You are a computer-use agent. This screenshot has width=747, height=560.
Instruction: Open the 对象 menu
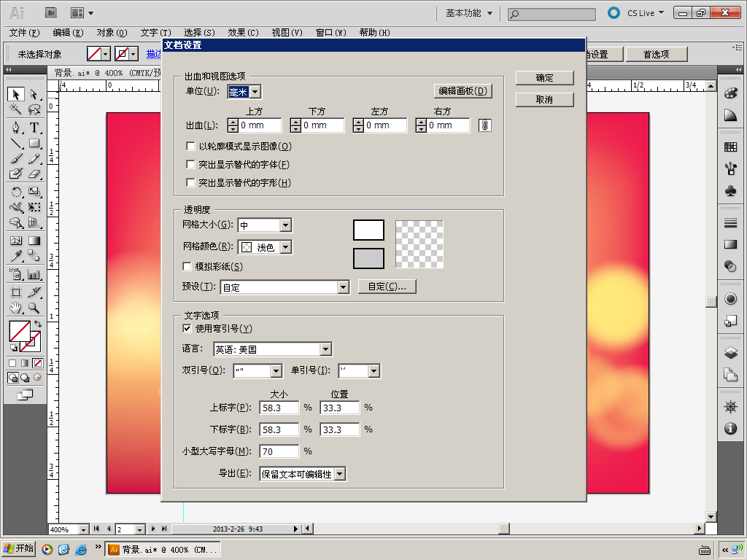tap(112, 32)
